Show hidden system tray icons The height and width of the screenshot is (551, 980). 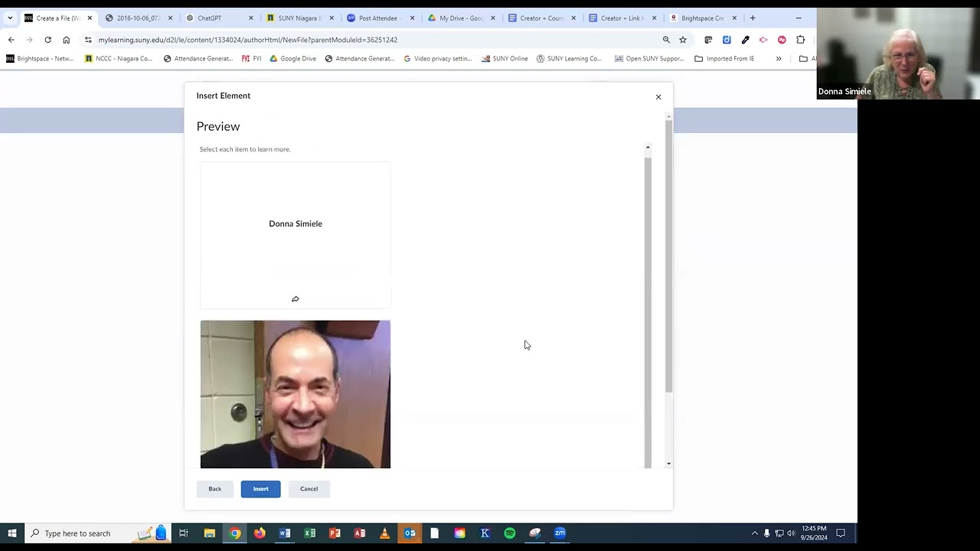754,533
